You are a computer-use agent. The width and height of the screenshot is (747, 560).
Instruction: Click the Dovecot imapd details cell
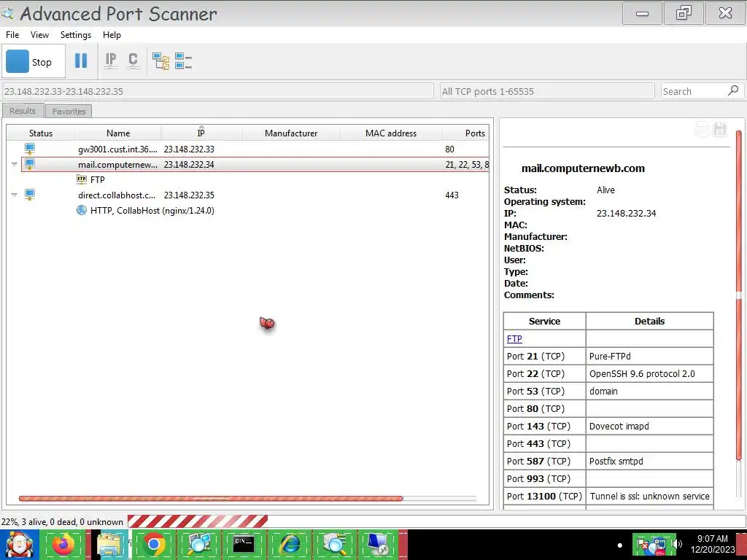650,426
